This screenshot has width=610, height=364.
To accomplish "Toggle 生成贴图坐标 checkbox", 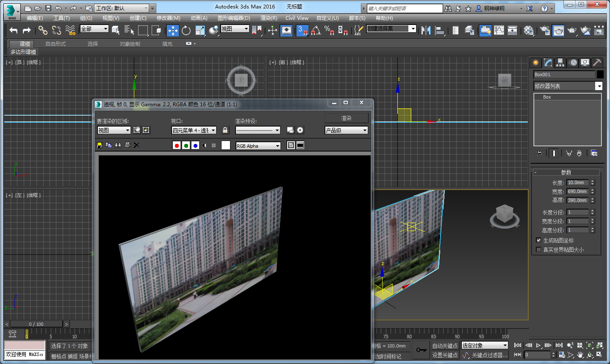I will pyautogui.click(x=538, y=240).
